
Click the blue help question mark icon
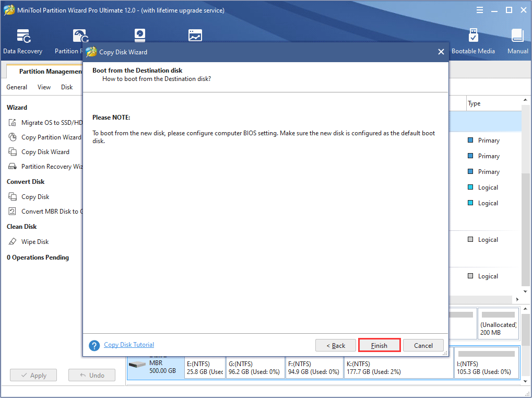tap(94, 345)
